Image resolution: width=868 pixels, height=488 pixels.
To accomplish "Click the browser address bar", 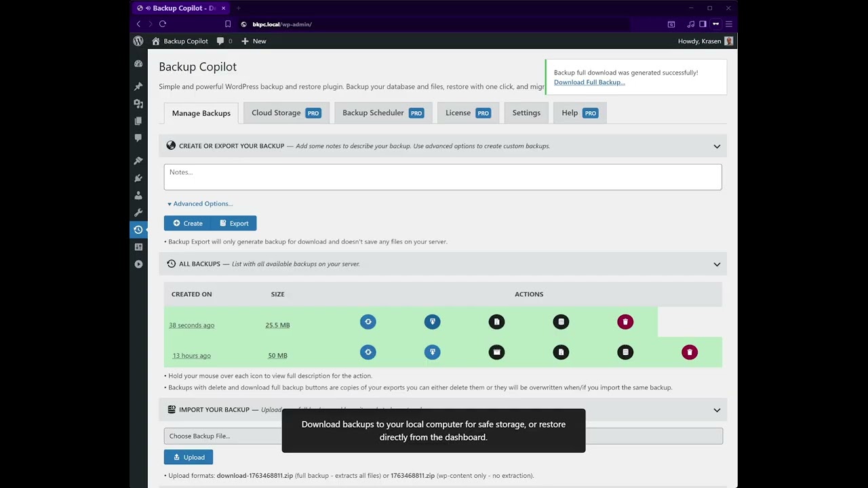I will click(x=434, y=24).
